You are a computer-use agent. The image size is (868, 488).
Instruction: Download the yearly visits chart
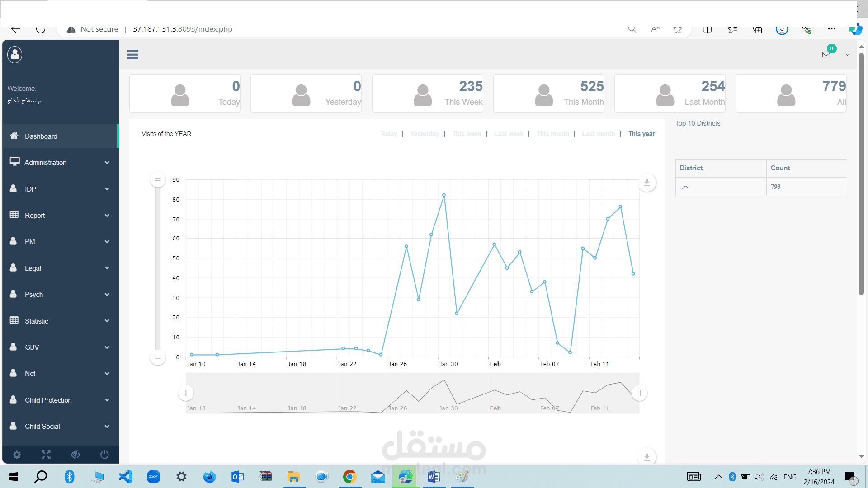click(x=647, y=183)
